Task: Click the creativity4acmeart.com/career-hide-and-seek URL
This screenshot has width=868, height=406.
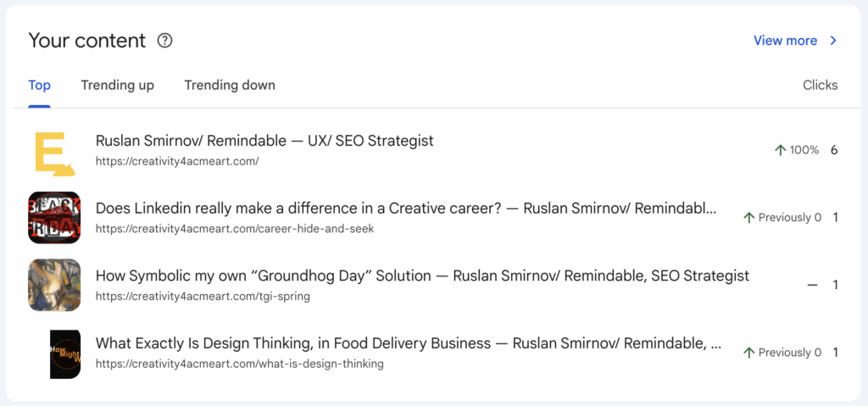Action: point(234,229)
